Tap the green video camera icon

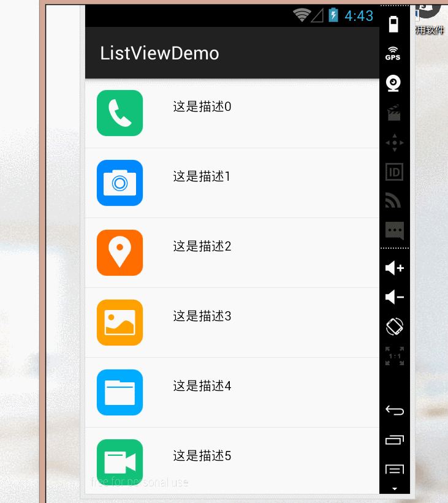tap(120, 463)
